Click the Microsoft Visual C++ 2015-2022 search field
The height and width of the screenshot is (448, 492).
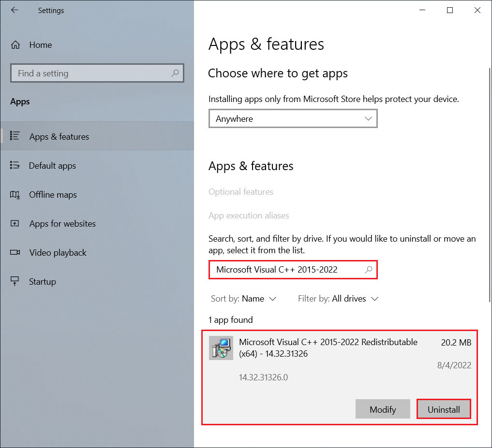pyautogui.click(x=293, y=270)
